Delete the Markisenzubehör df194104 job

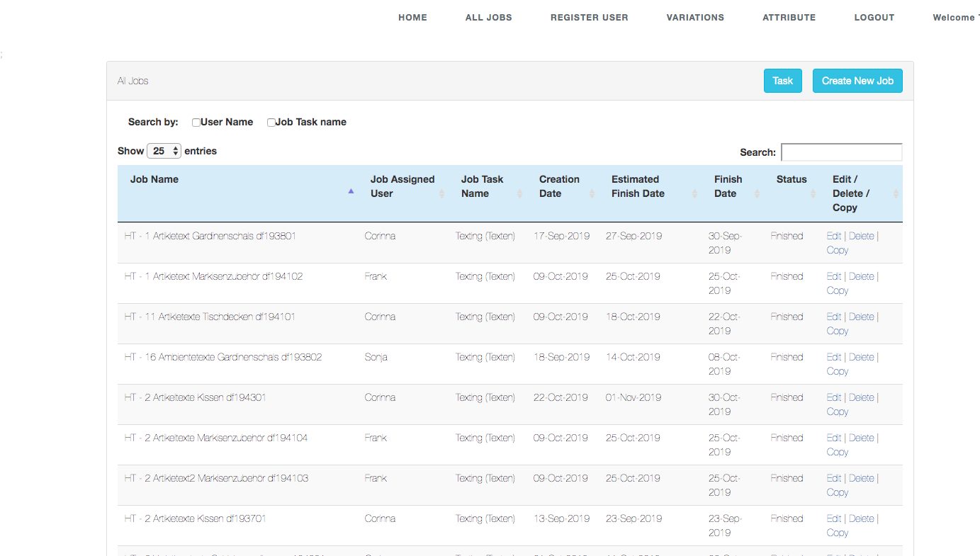pyautogui.click(x=861, y=438)
